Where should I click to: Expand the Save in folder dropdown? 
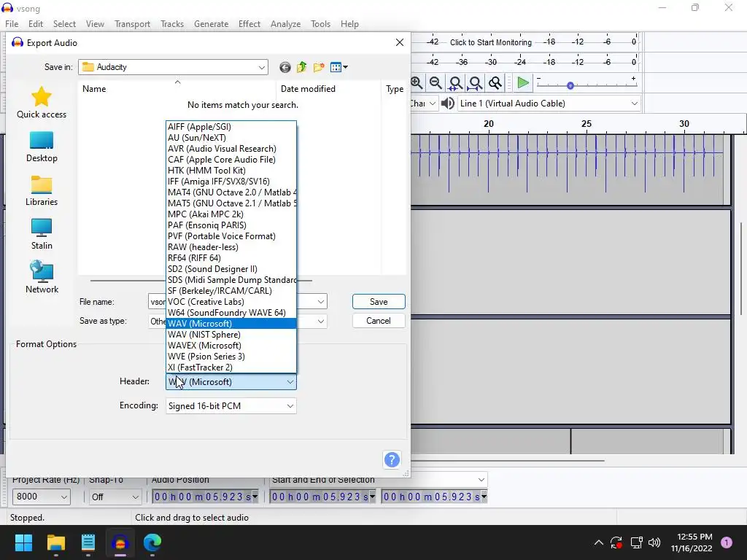[x=262, y=67]
